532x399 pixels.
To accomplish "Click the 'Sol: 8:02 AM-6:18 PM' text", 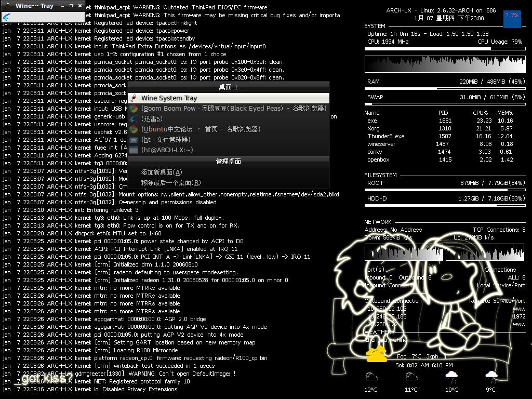I will point(424,365).
